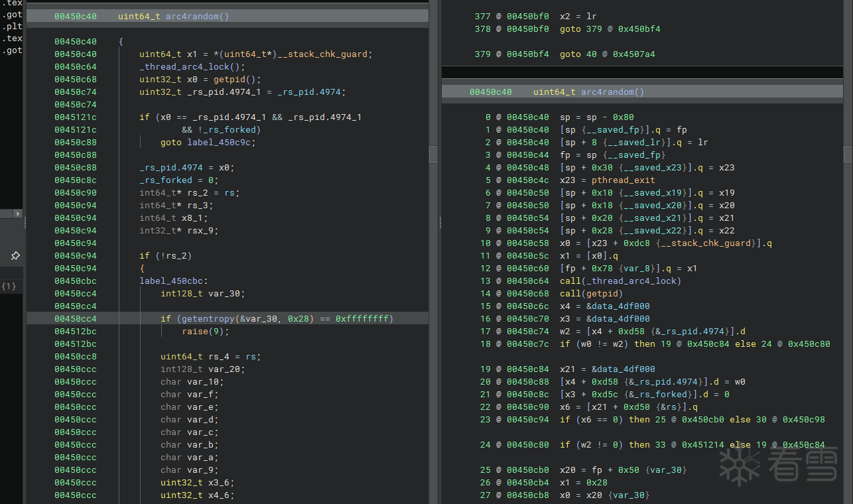Screen dimensions: 853x504
Task: Click {__stack_chk_guard} in the right pane instruction 10
Action: coord(706,243)
